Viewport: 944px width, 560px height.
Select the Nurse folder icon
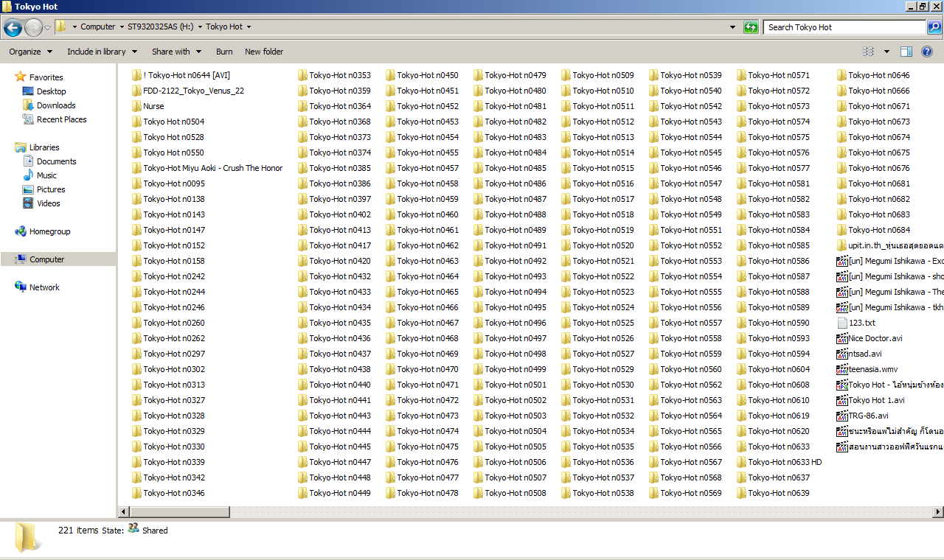[136, 106]
